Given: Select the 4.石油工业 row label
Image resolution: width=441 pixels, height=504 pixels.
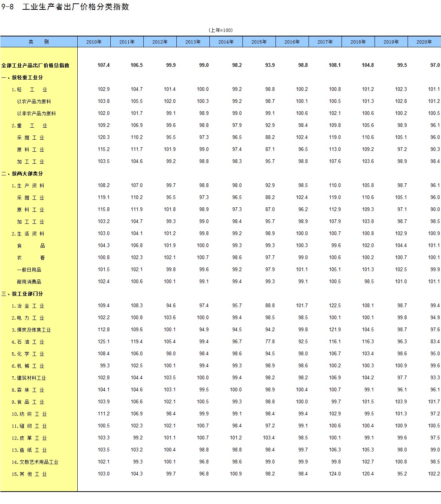Looking at the screenshot, I should click(x=28, y=342).
